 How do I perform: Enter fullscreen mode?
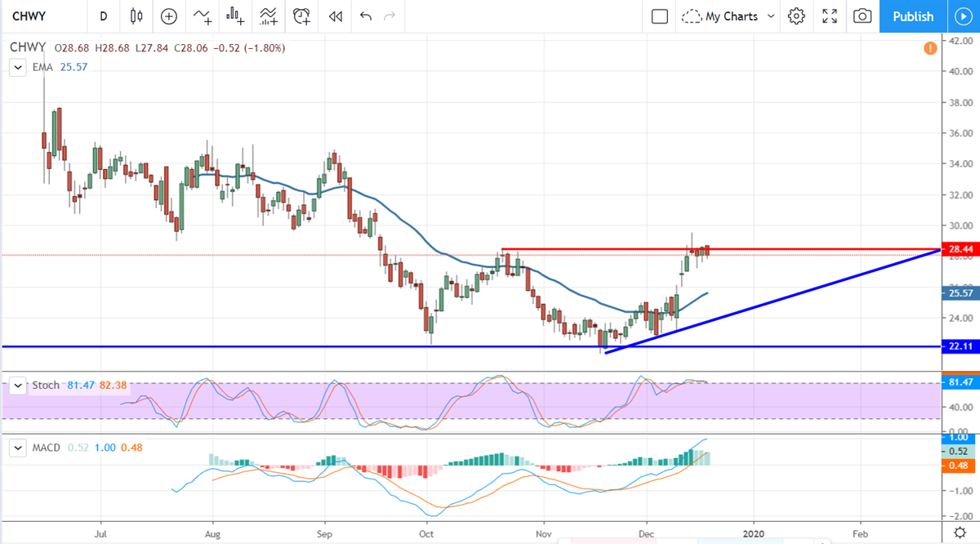pos(830,16)
